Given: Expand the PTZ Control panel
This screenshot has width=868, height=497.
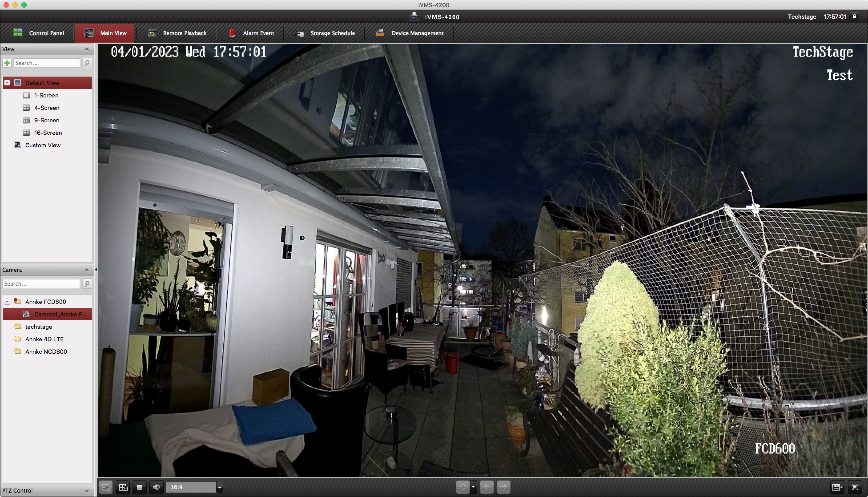Looking at the screenshot, I should pyautogui.click(x=87, y=491).
